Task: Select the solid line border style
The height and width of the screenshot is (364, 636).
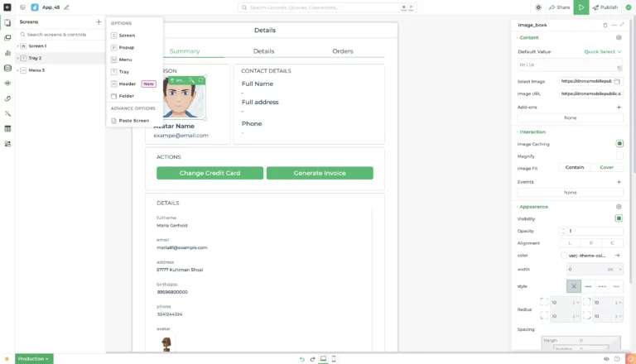Action: pyautogui.click(x=588, y=286)
